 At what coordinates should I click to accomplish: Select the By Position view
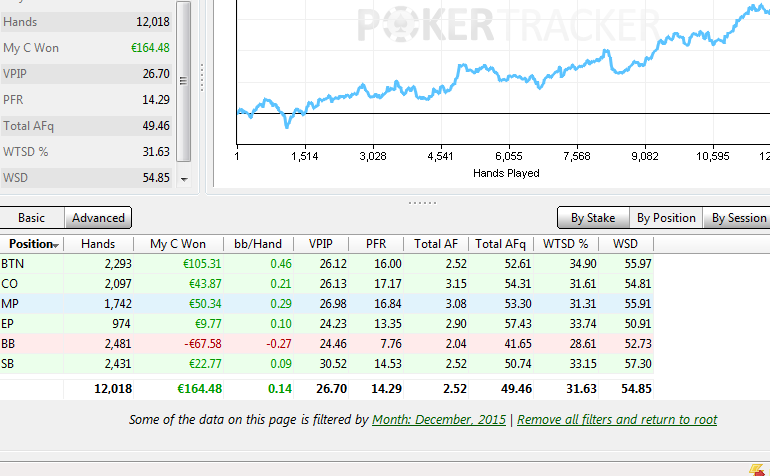tap(666, 218)
